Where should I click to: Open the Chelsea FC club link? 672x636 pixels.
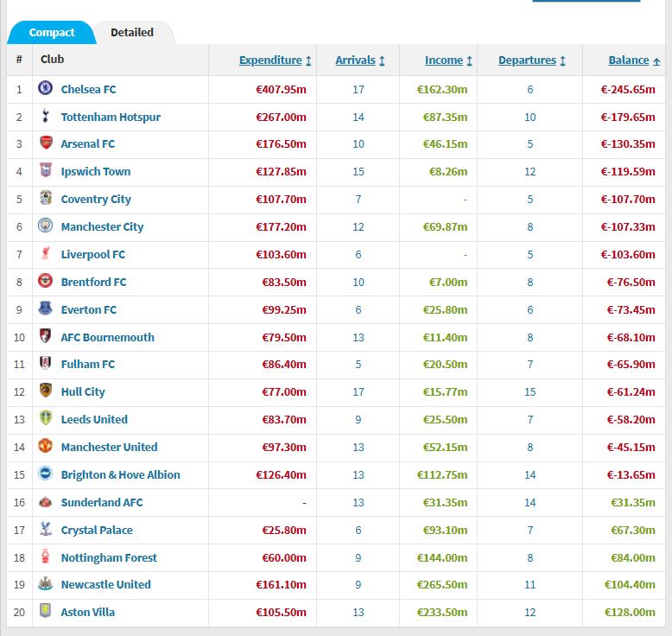click(88, 90)
